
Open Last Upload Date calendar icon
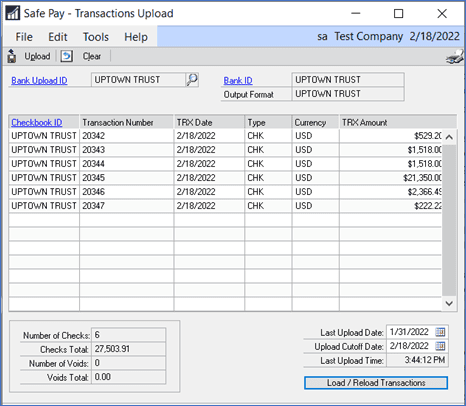tap(440, 332)
